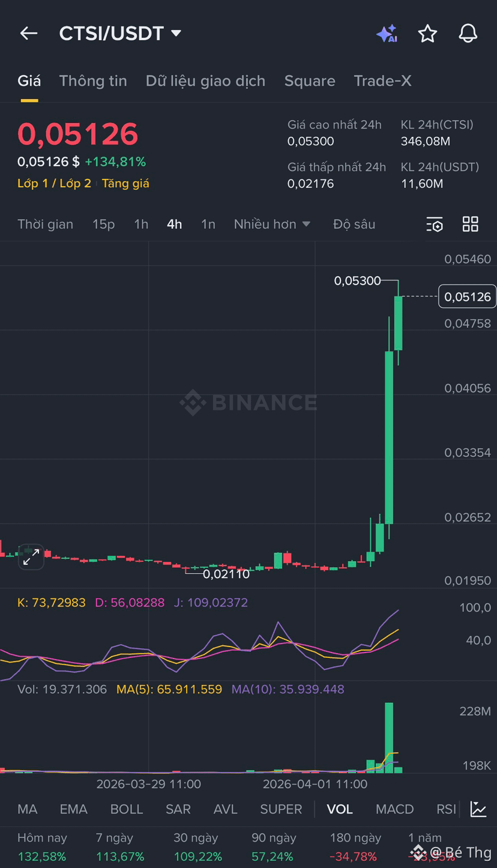Tap the 180 ngày -34,78% performance
Image resolution: width=497 pixels, height=868 pixels.
tap(355, 847)
